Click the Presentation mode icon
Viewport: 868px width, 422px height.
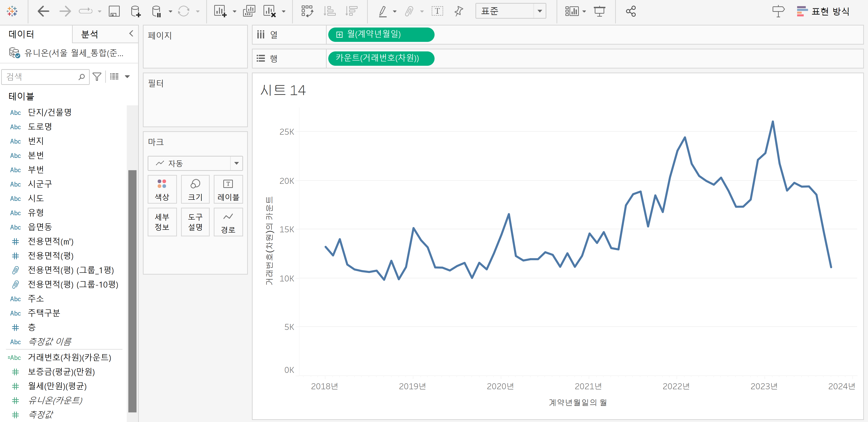tap(599, 11)
